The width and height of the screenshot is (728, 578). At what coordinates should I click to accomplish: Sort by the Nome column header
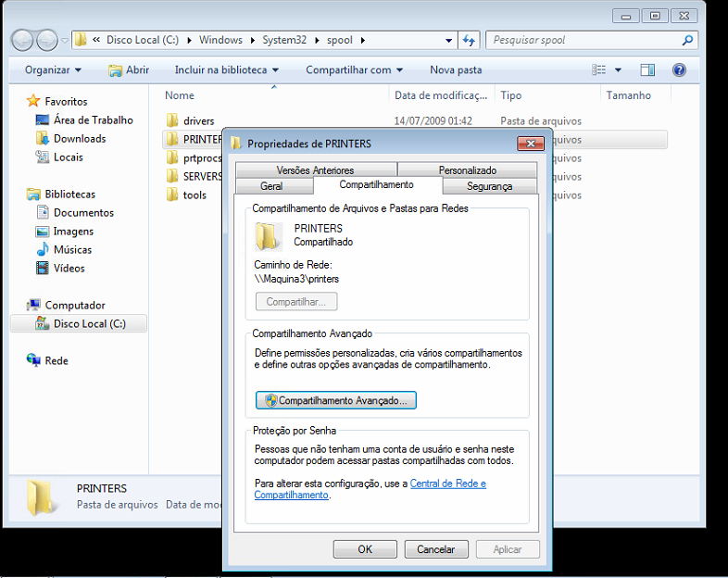point(179,95)
